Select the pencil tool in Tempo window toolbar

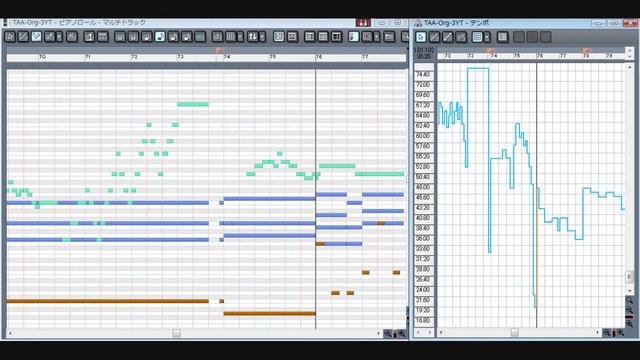coord(434,37)
